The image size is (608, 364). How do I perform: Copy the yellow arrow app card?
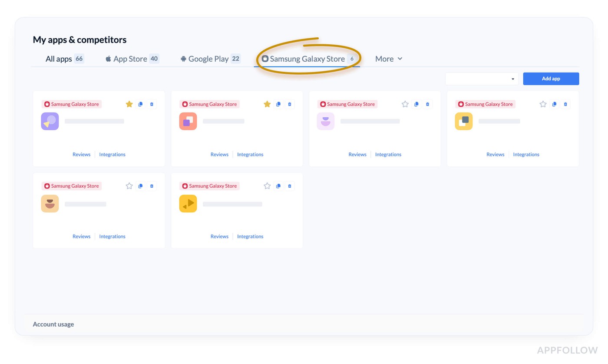(x=278, y=186)
